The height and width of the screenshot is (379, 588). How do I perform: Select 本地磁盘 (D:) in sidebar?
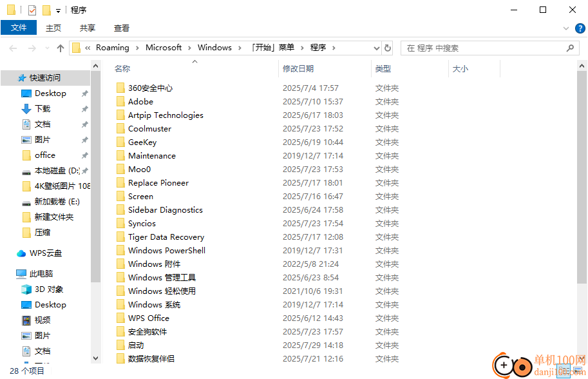click(x=57, y=171)
